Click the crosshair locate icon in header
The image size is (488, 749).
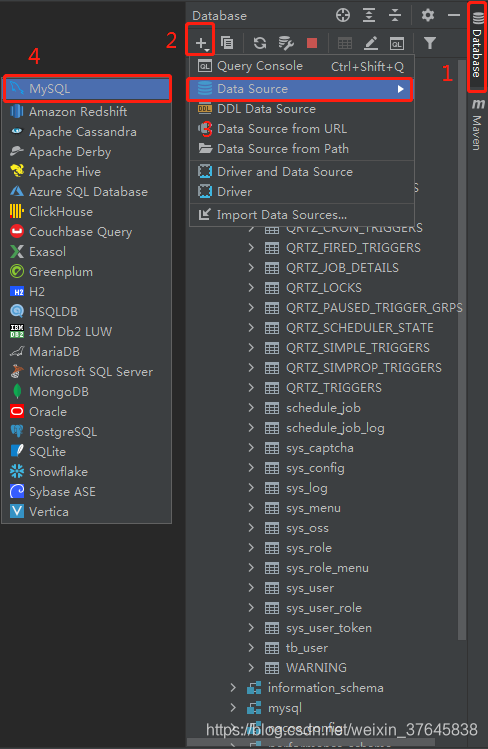tap(343, 15)
